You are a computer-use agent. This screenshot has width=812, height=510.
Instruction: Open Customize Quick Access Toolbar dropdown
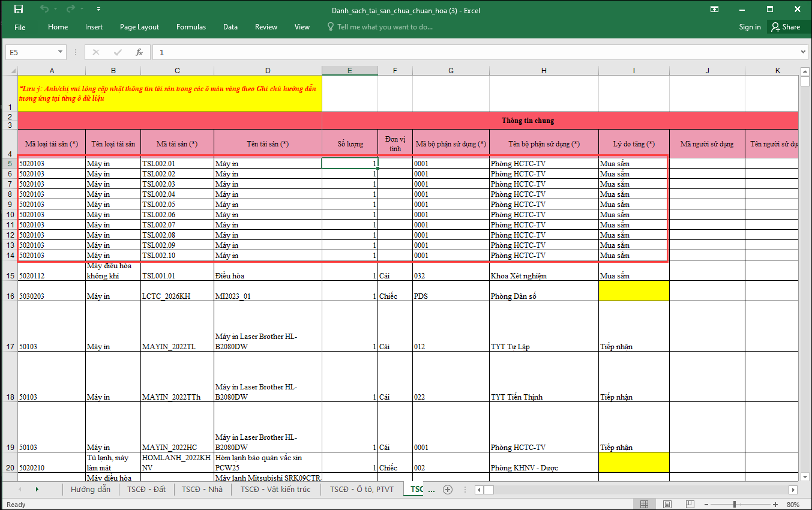click(x=98, y=10)
